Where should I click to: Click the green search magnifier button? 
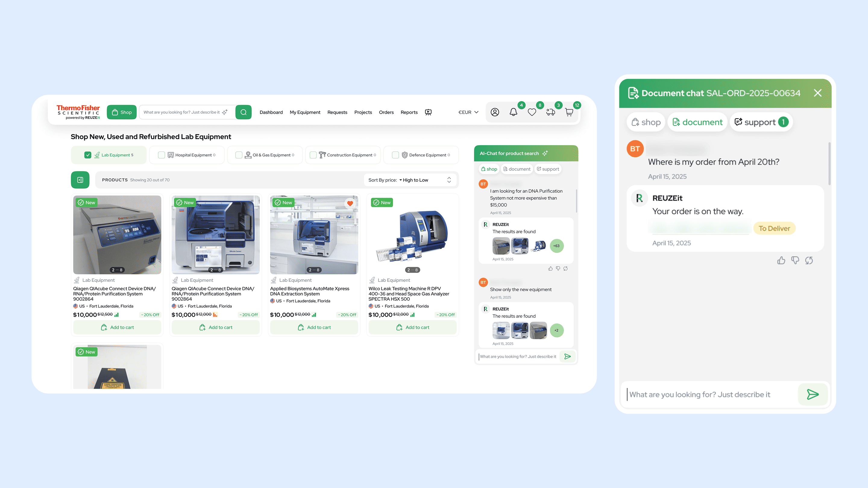pyautogui.click(x=243, y=112)
